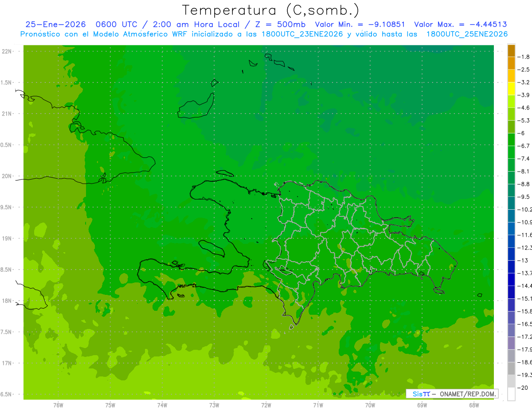This screenshot has height=411, width=532.
Task: Click the -20 legend value
Action: (522, 388)
